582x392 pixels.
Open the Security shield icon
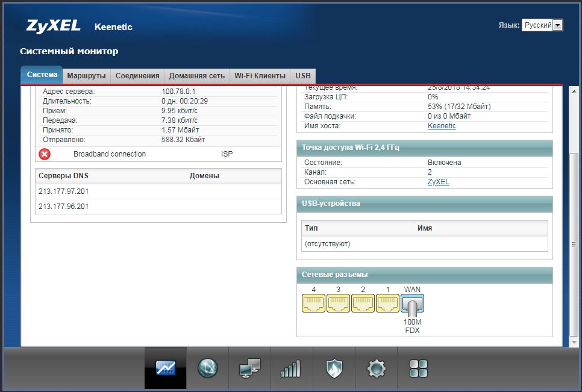click(x=334, y=369)
